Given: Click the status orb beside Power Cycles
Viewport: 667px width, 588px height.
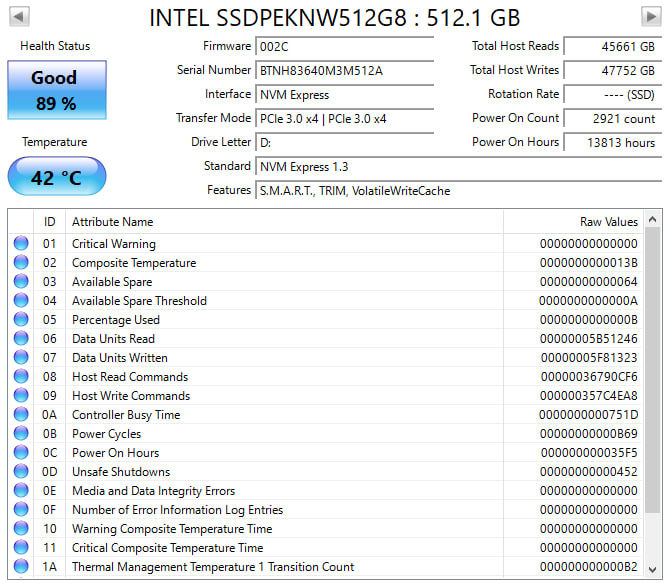Looking at the screenshot, I should (x=21, y=434).
